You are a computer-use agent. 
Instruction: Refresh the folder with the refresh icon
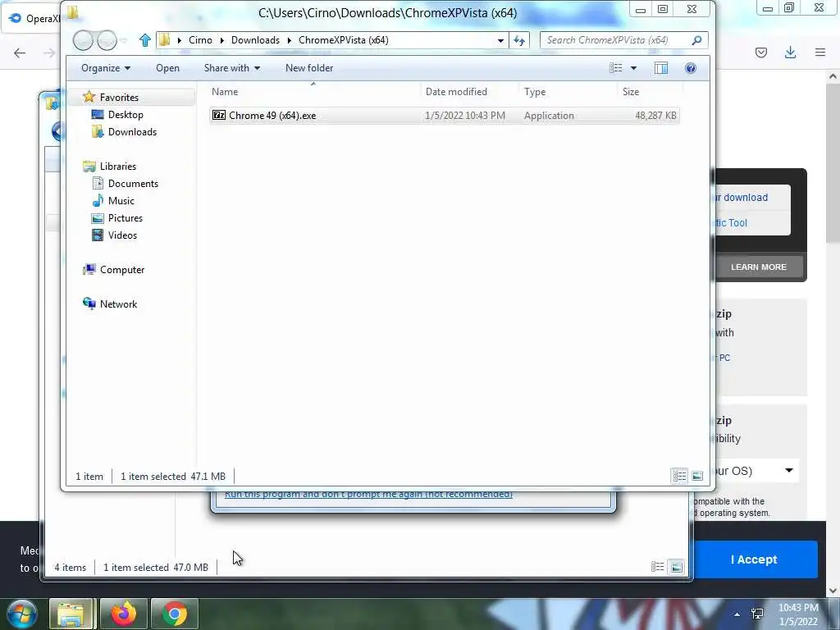519,40
